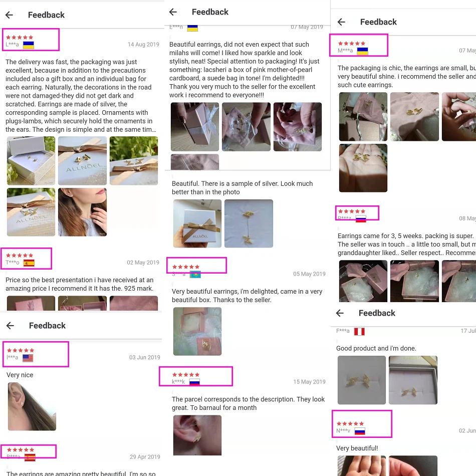
Task: Tap back arrow above L***a's review
Action: pyautogui.click(x=10, y=15)
